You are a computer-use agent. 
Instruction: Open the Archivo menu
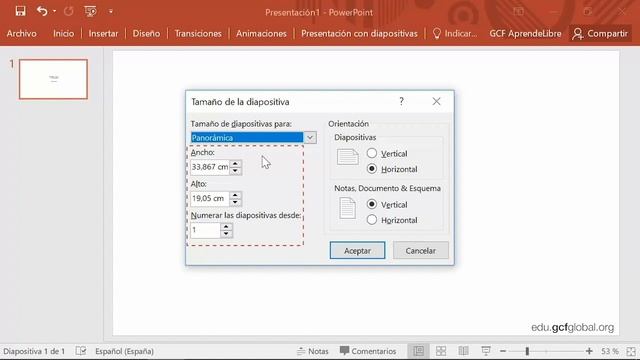(x=22, y=33)
